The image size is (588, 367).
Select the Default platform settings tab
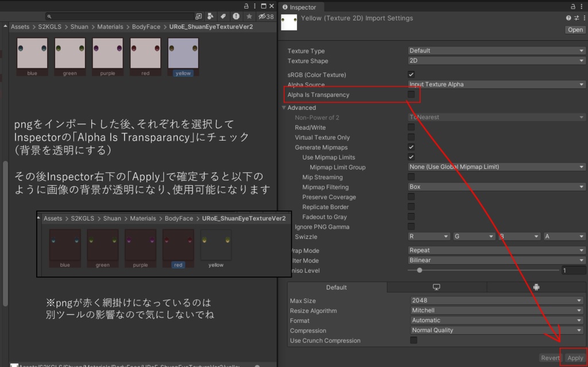(336, 287)
